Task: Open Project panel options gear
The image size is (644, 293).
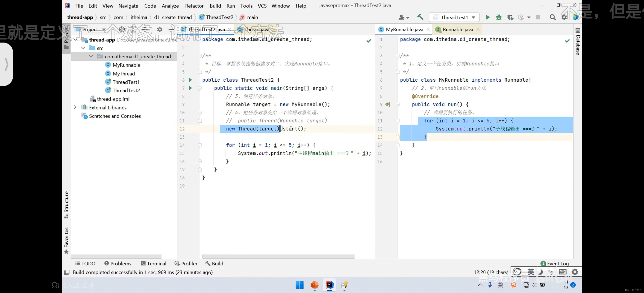Action: (160, 30)
